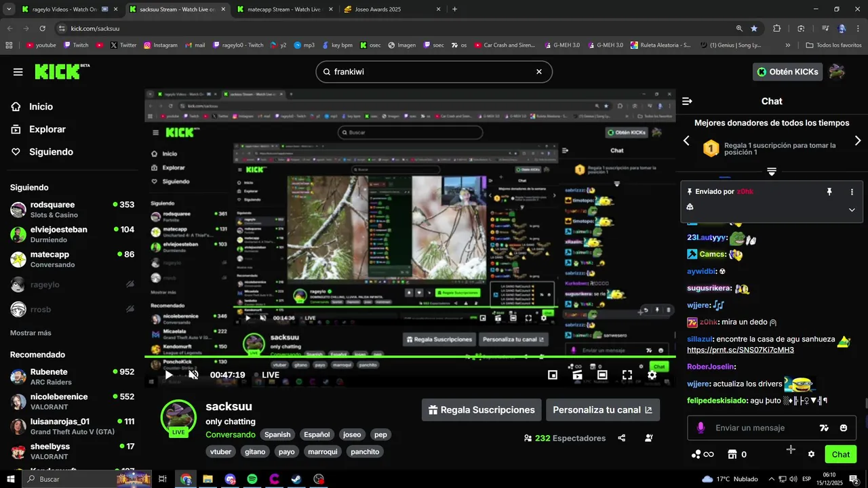The width and height of the screenshot is (868, 488).
Task: Open Steam from taskbar
Action: tap(297, 479)
